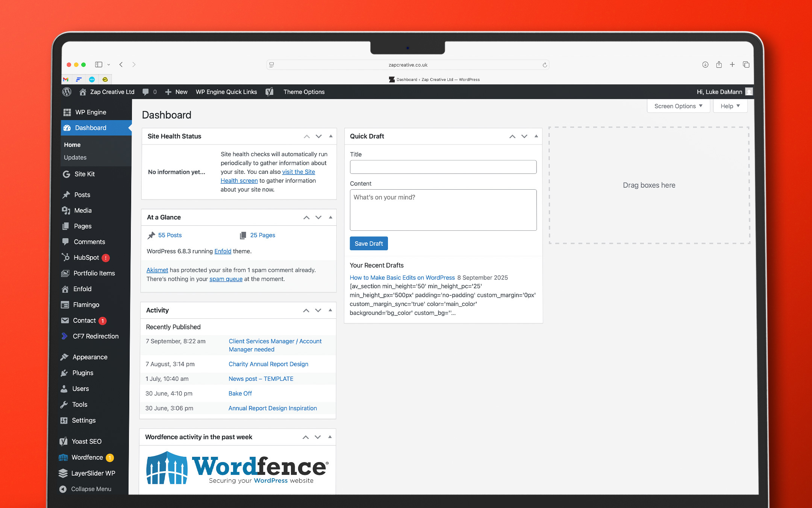Click Safari's downloads icon
The height and width of the screenshot is (508, 812).
coord(705,64)
